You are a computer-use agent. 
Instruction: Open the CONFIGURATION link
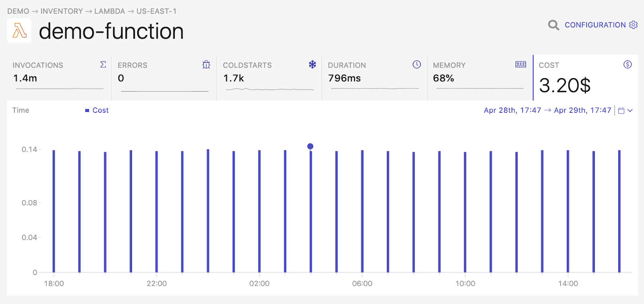point(595,25)
